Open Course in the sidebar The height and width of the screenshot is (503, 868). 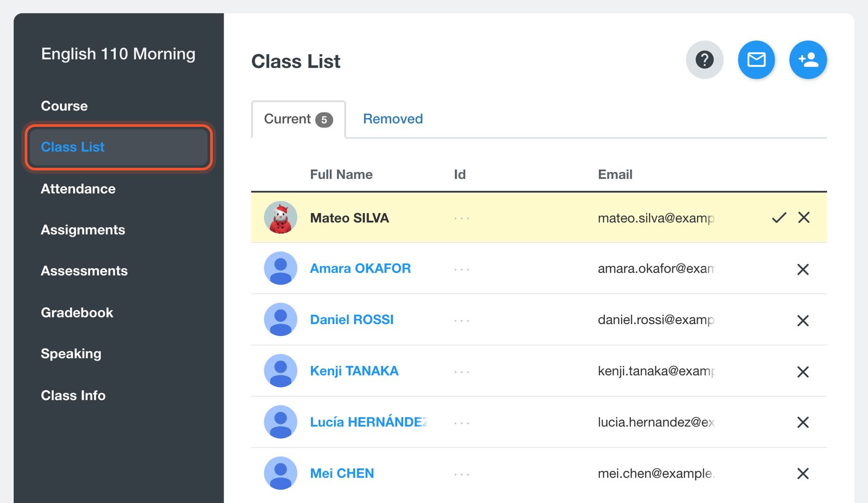coord(64,106)
